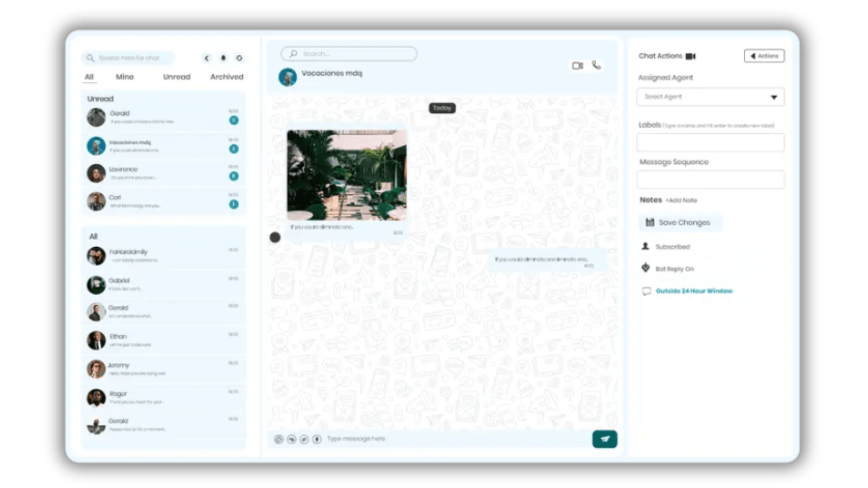Switch to the Archived tab
868x488 pixels.
click(227, 77)
